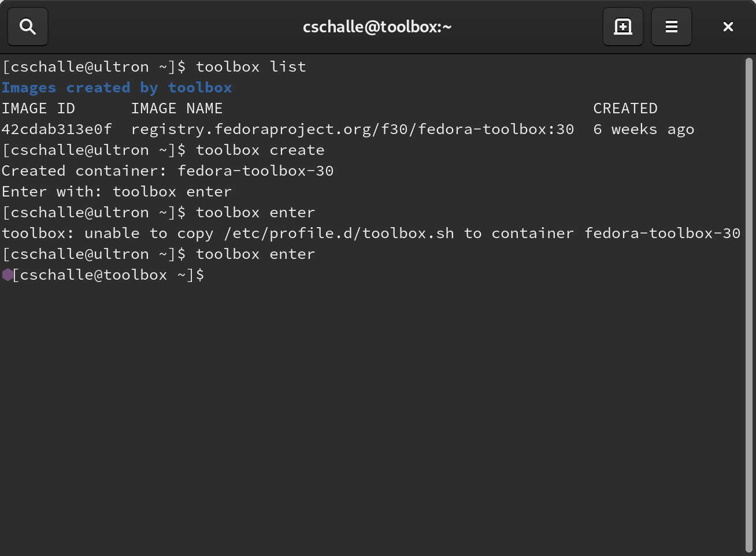Click the 'IMAGE NAME' column header
756x556 pixels.
click(177, 108)
